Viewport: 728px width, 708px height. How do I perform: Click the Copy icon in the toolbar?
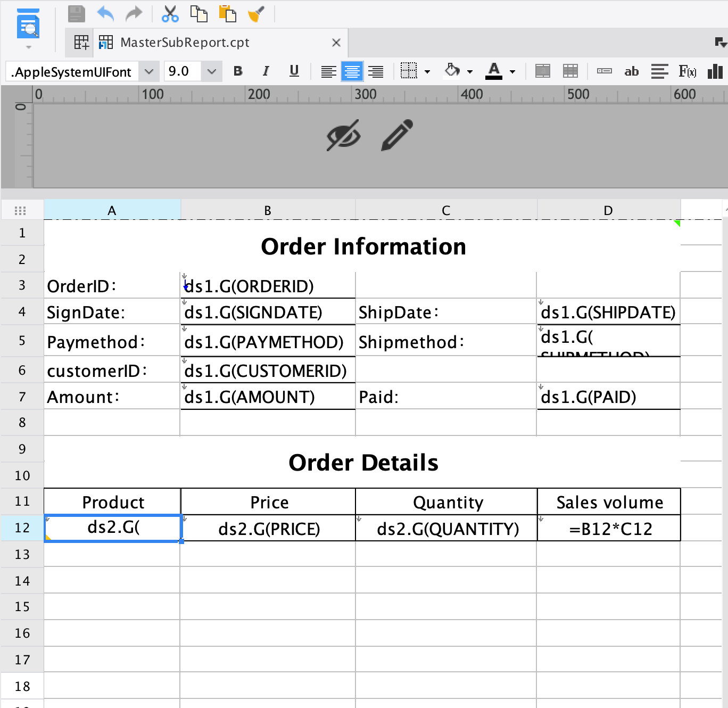pyautogui.click(x=199, y=14)
